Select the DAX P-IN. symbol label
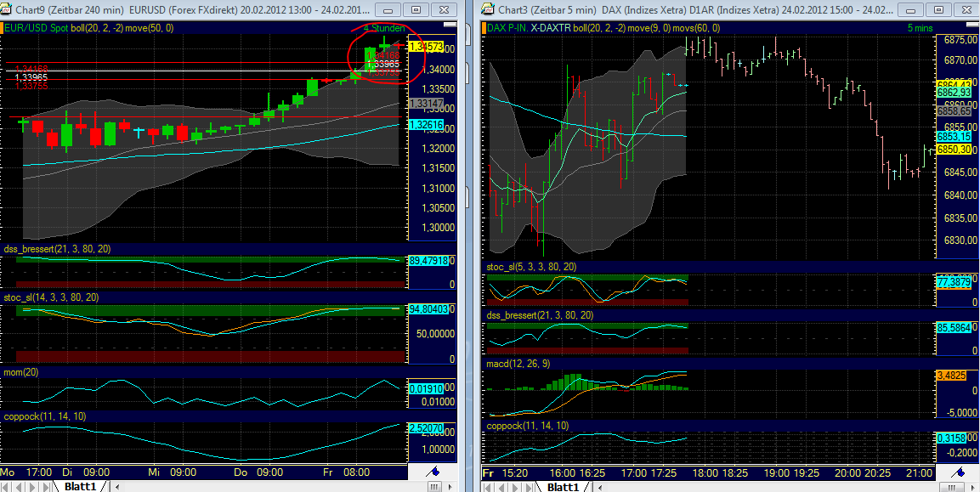This screenshot has width=980, height=492. coord(507,28)
